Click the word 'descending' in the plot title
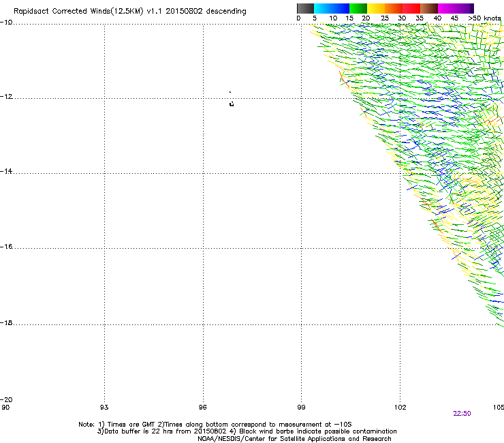 (x=226, y=12)
